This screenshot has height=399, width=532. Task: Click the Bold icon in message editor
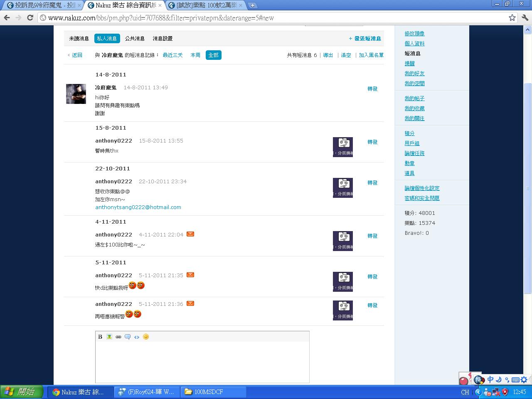100,337
